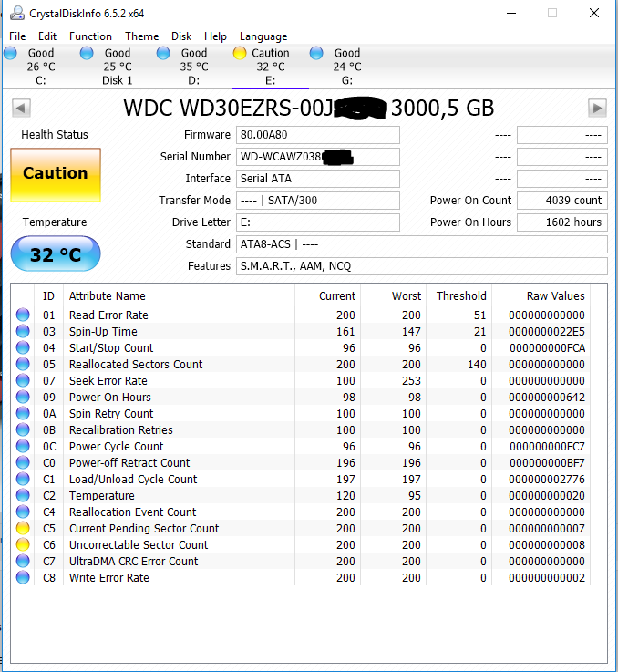
Task: Click the Current column header
Action: coord(328,296)
